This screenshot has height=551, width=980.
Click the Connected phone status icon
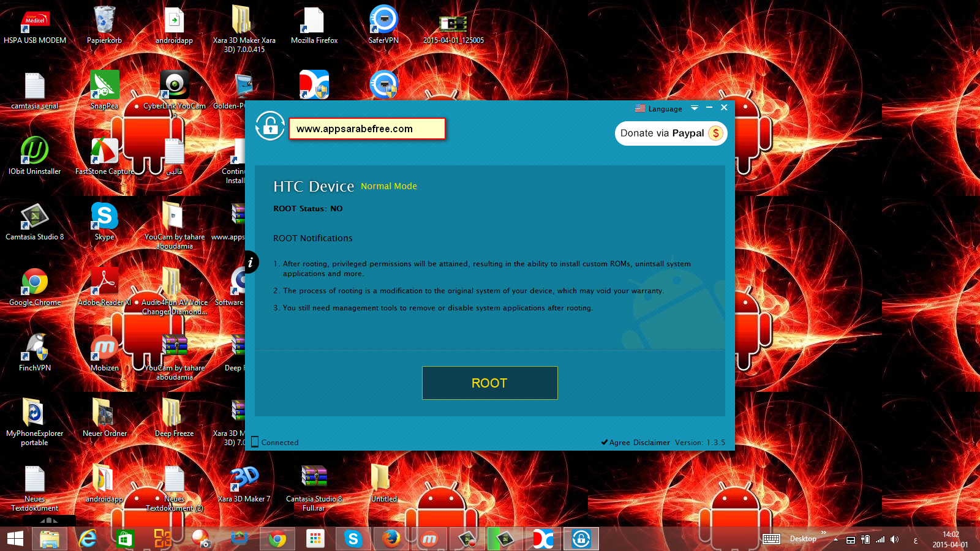(255, 442)
